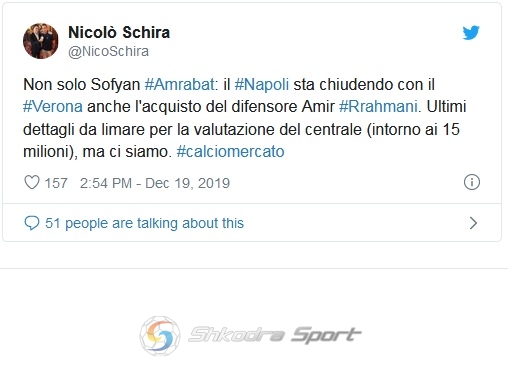
Task: Expand the conversation using the chevron arrow
Action: pyautogui.click(x=473, y=223)
